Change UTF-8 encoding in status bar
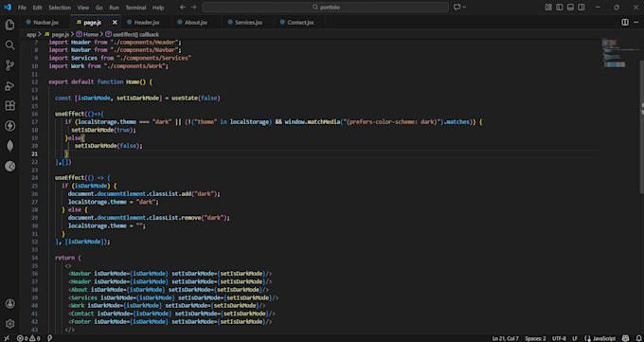Image resolution: width=644 pixels, height=342 pixels. tap(559, 338)
